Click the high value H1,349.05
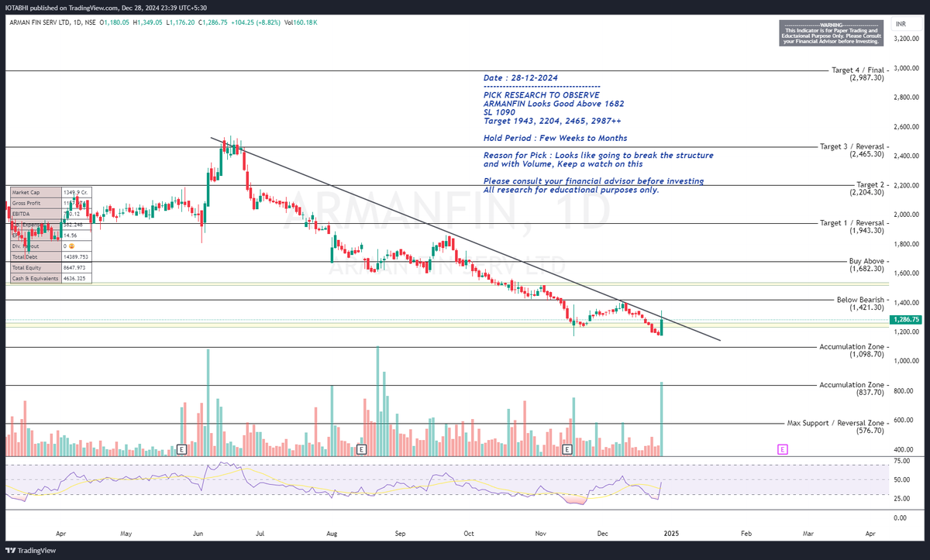 point(148,22)
